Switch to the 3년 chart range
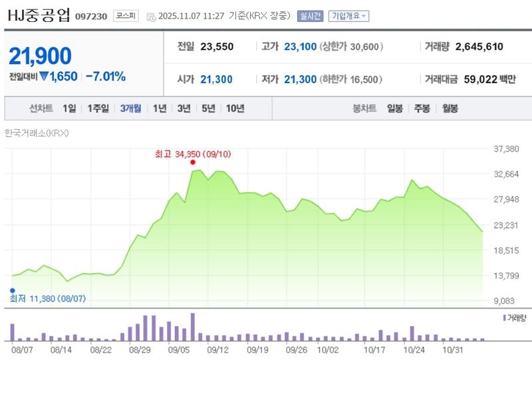 (x=184, y=108)
